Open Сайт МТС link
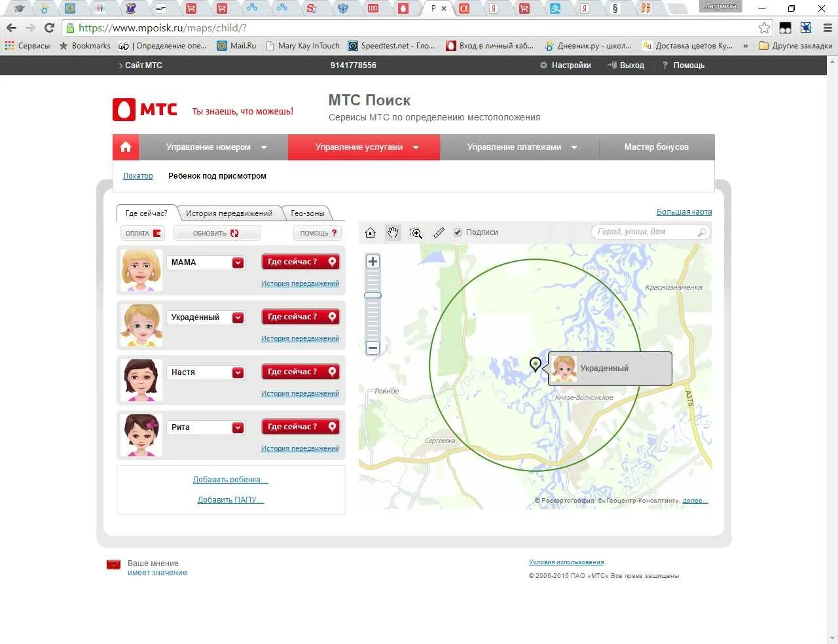The height and width of the screenshot is (644, 838). click(141, 65)
